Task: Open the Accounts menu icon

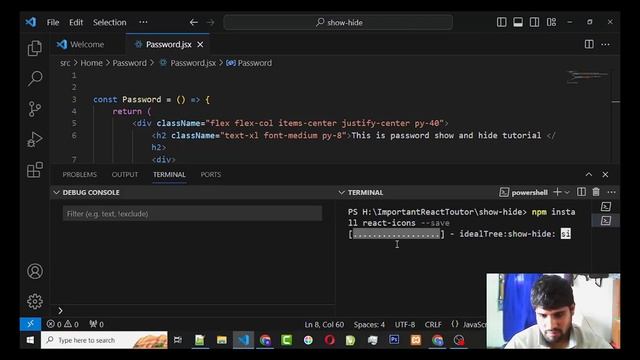Action: coord(35,271)
